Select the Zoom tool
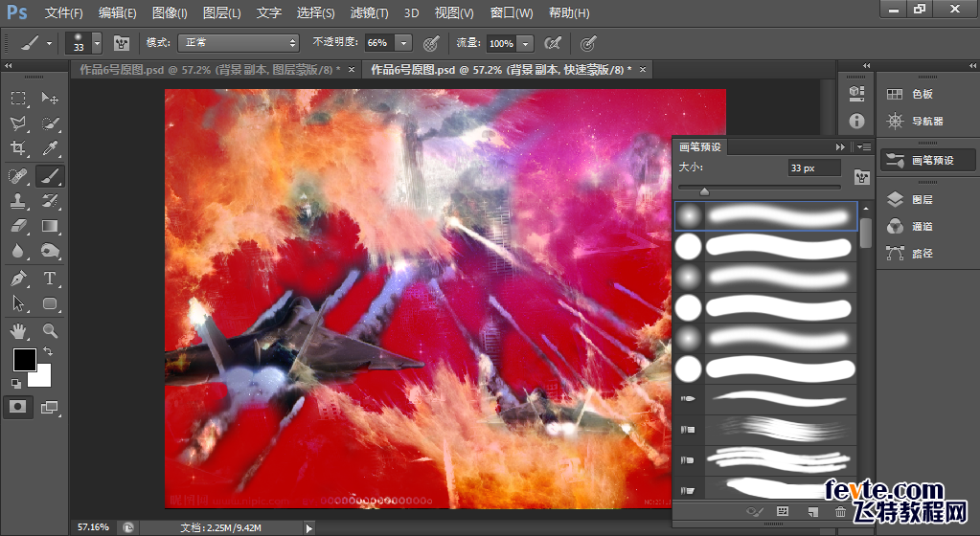This screenshot has height=536, width=980. click(x=50, y=330)
